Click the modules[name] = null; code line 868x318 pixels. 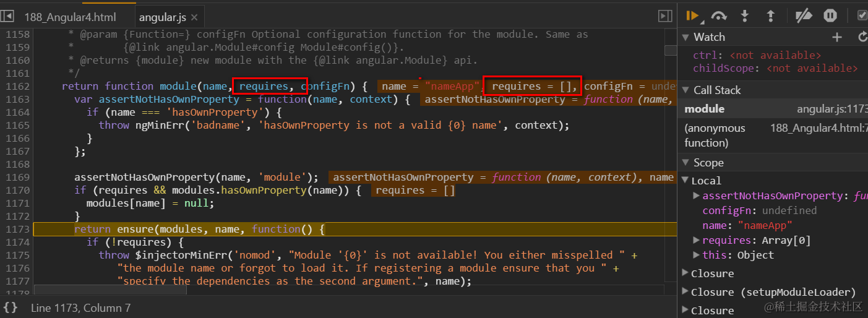150,203
